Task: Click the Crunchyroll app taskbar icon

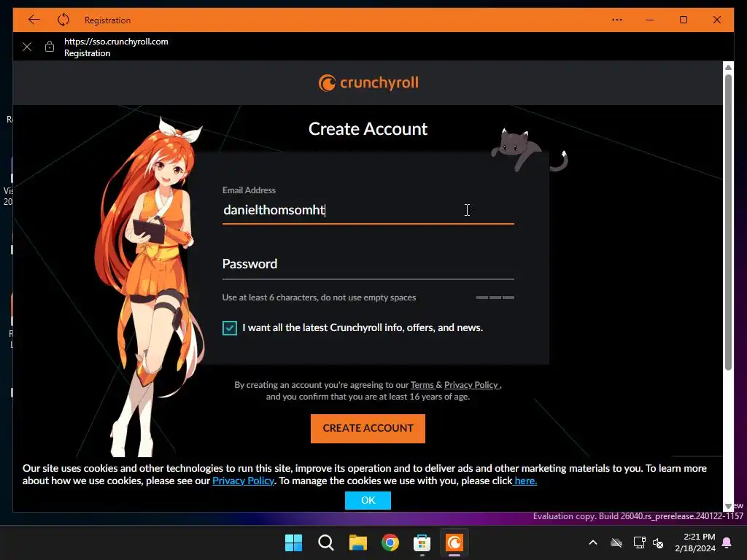Action: [454, 542]
